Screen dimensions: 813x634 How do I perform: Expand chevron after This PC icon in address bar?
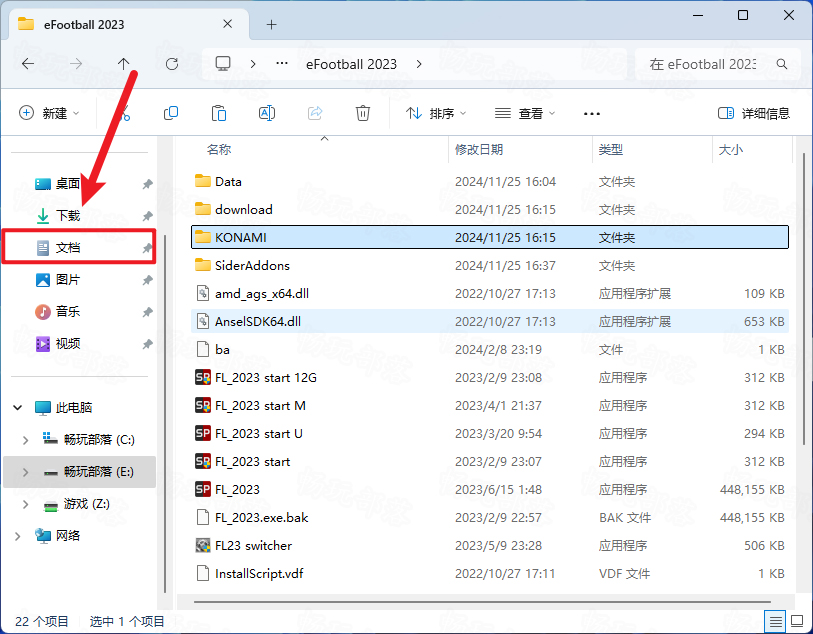(253, 64)
